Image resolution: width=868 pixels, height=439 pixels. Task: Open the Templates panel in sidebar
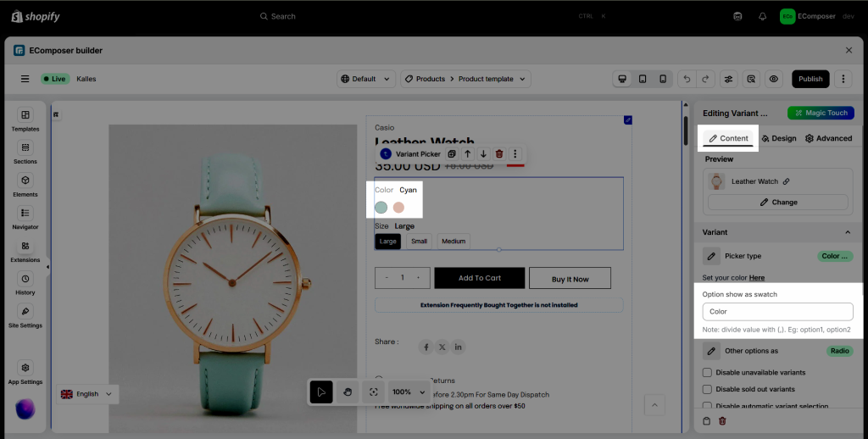tap(25, 119)
